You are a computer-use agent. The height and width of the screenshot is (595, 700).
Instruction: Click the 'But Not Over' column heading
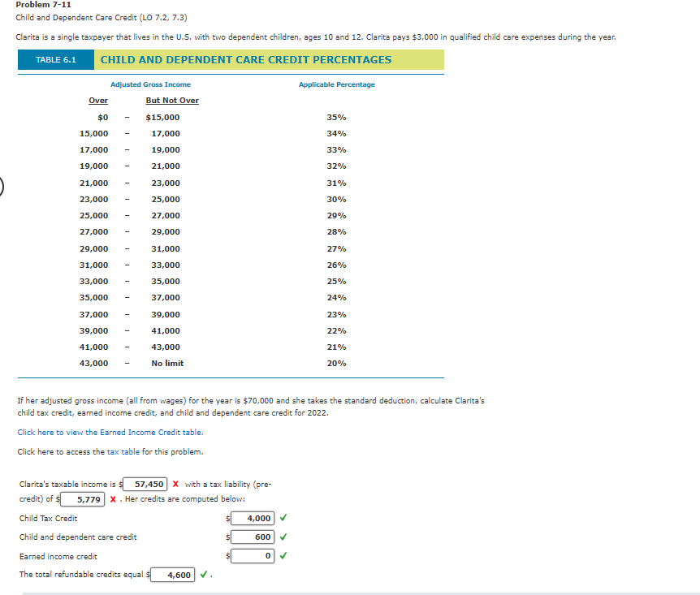click(x=172, y=101)
